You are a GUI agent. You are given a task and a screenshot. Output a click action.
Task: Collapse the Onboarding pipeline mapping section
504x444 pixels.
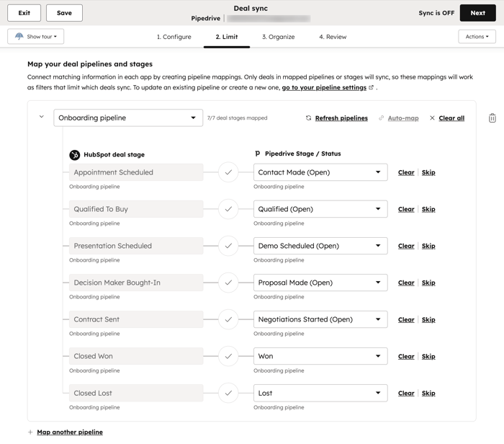pyautogui.click(x=42, y=117)
